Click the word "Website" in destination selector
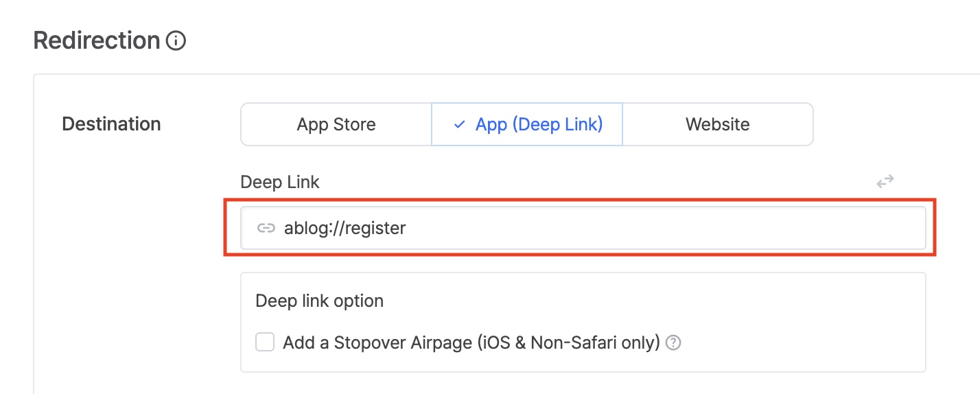The image size is (980, 394). click(717, 124)
